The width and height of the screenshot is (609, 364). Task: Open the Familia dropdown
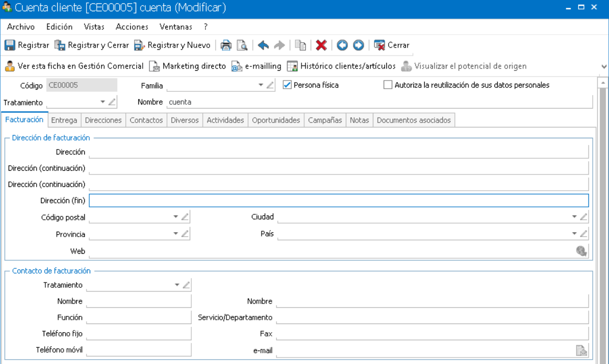click(x=260, y=85)
